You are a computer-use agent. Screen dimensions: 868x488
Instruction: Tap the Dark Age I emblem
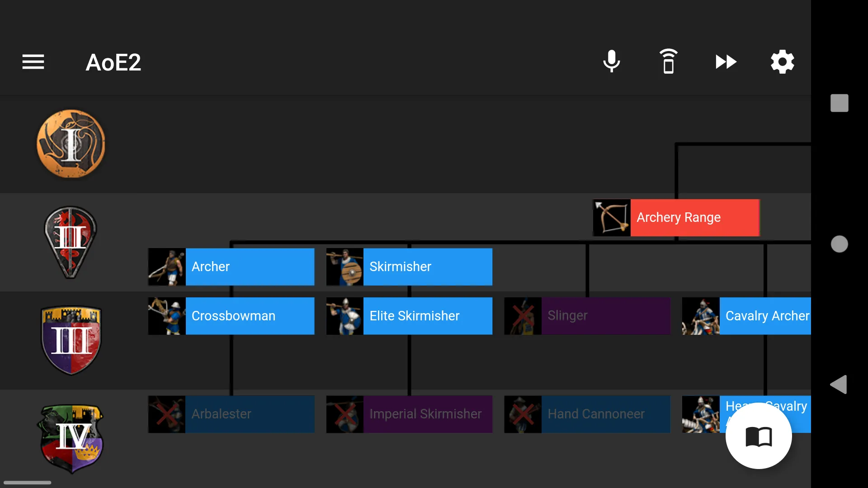[x=71, y=144]
